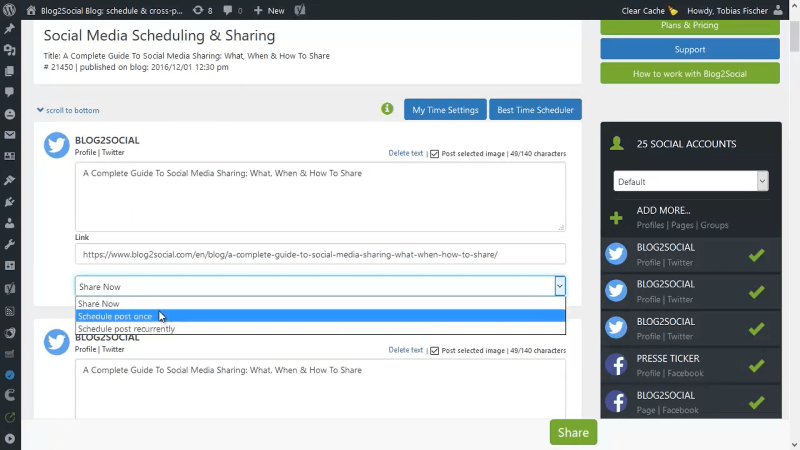Open Media via the camera-music sidebar icon
The image size is (800, 450).
tap(10, 50)
